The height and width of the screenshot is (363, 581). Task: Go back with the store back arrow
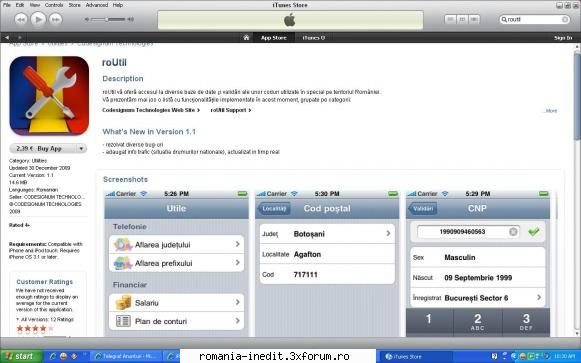pyautogui.click(x=7, y=37)
